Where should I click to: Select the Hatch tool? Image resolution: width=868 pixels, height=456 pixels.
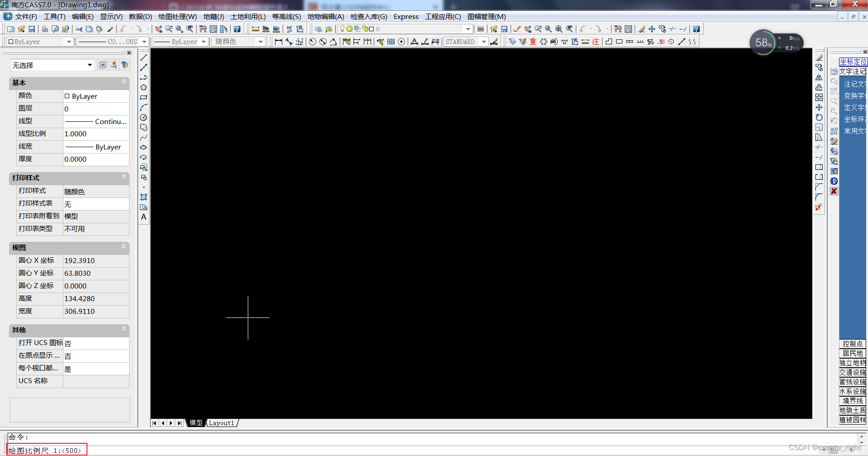point(144,197)
